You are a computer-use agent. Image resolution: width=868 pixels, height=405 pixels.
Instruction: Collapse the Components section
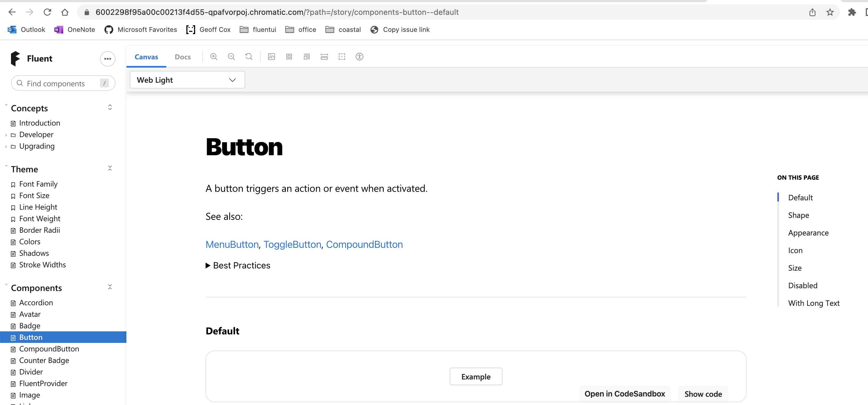pos(110,287)
